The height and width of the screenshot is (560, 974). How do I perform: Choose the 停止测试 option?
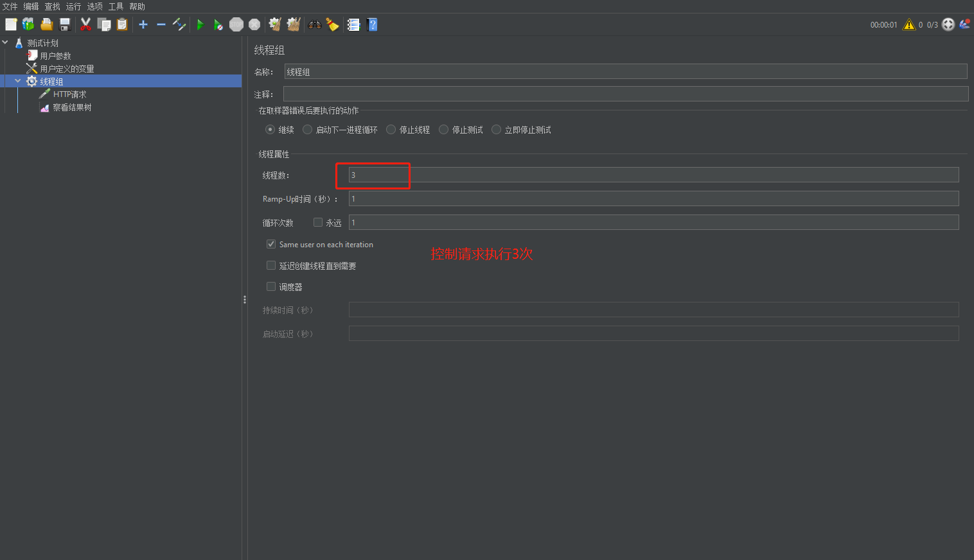click(443, 130)
